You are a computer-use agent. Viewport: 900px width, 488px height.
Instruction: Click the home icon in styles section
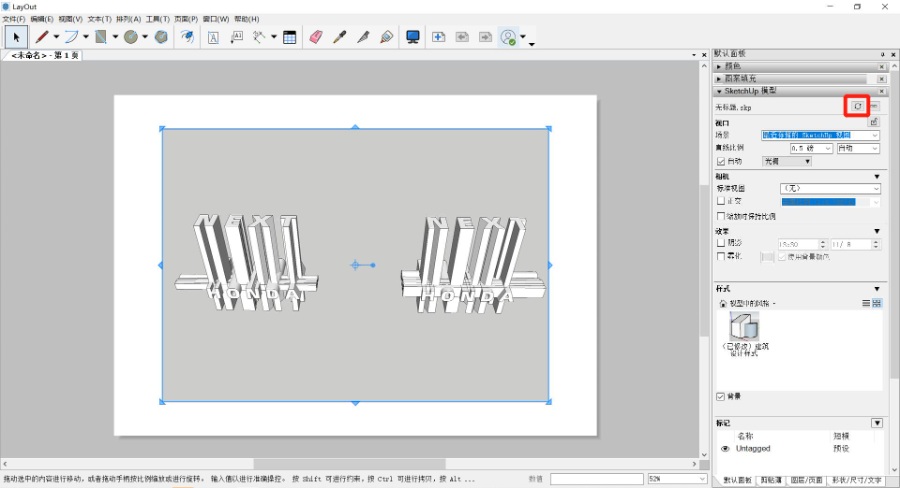tap(723, 303)
